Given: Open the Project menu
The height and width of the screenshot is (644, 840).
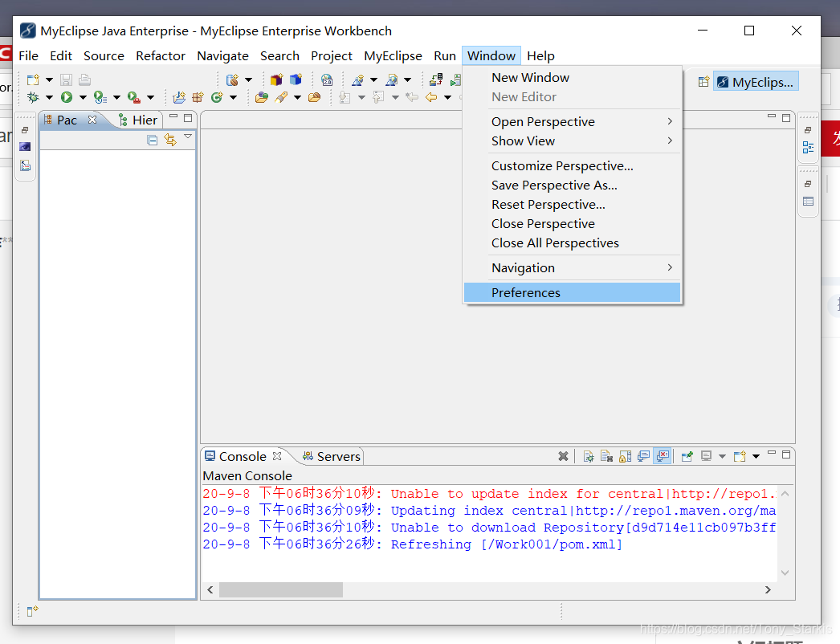Looking at the screenshot, I should pos(331,55).
